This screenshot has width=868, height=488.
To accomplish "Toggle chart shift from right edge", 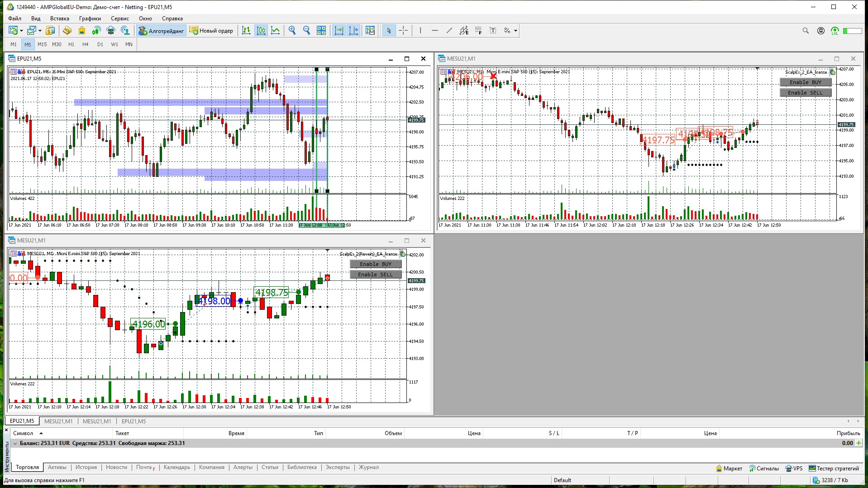I will pyautogui.click(x=353, y=31).
